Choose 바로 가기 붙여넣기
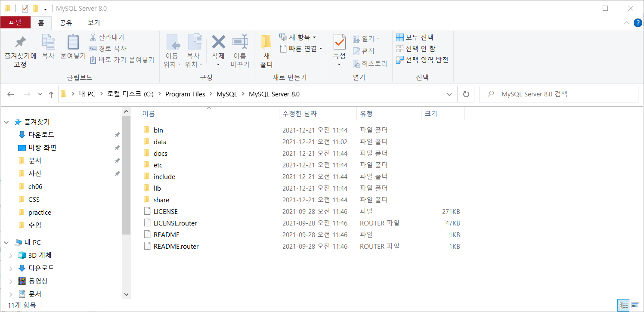 [122, 60]
